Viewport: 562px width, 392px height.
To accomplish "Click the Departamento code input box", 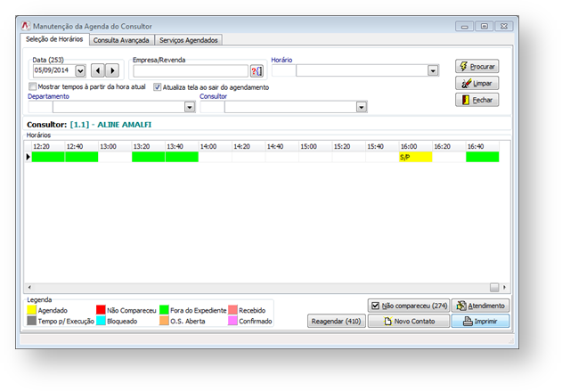I will point(40,107).
